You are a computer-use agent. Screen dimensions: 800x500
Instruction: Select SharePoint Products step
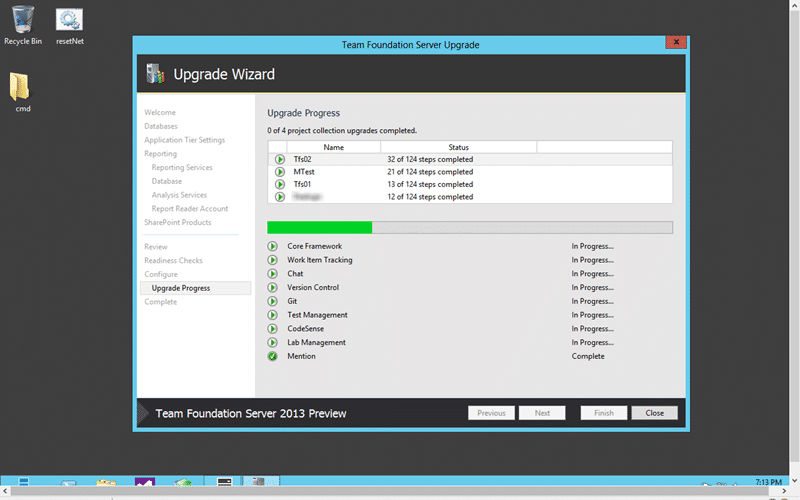click(178, 222)
